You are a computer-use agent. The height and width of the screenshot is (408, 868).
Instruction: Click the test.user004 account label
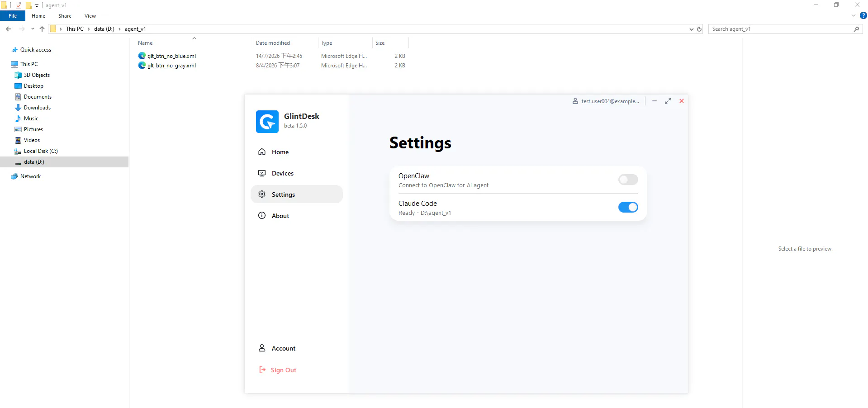(610, 101)
